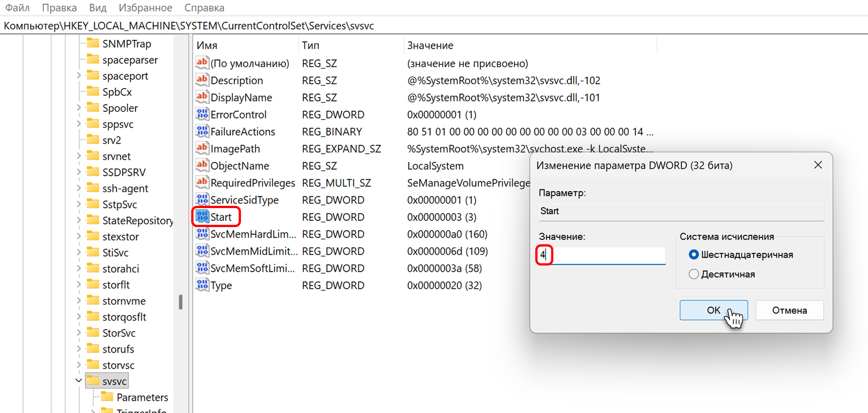This screenshot has height=413, width=868.
Task: Expand the StorSvc registry key
Action: (79, 332)
